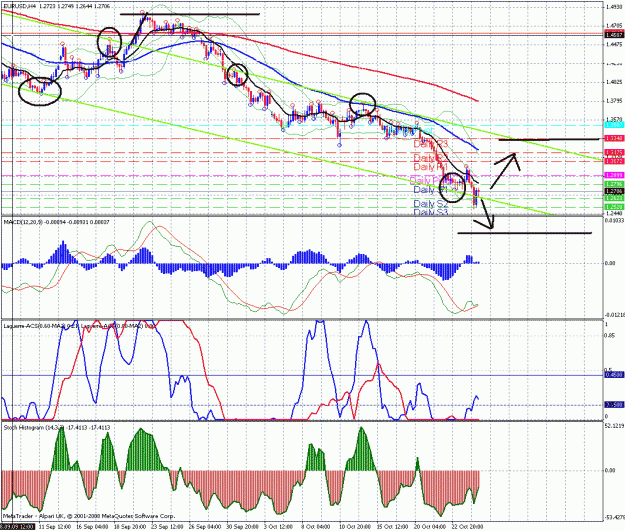This screenshot has height=531, width=625.
Task: Click the 11 Sep 12:00 date label
Action: 53,527
